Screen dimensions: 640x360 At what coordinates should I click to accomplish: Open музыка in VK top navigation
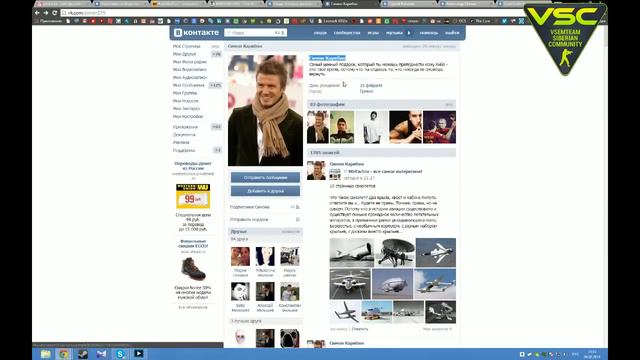pyautogui.click(x=394, y=33)
